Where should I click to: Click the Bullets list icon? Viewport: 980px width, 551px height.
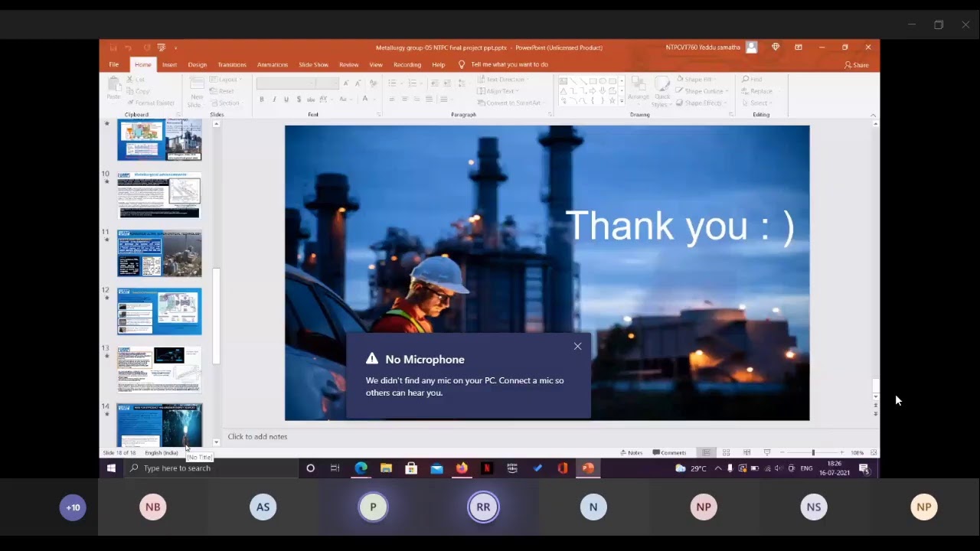point(393,83)
